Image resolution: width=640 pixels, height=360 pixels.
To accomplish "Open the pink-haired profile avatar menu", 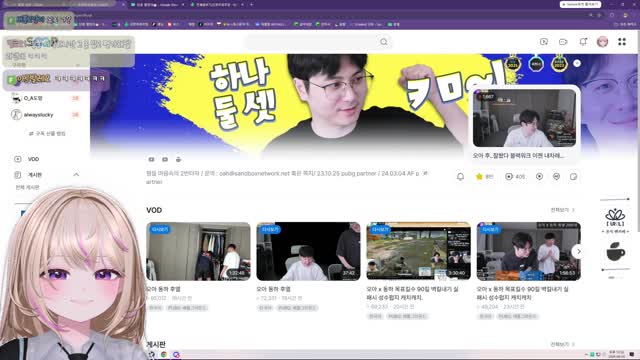I will (x=602, y=42).
